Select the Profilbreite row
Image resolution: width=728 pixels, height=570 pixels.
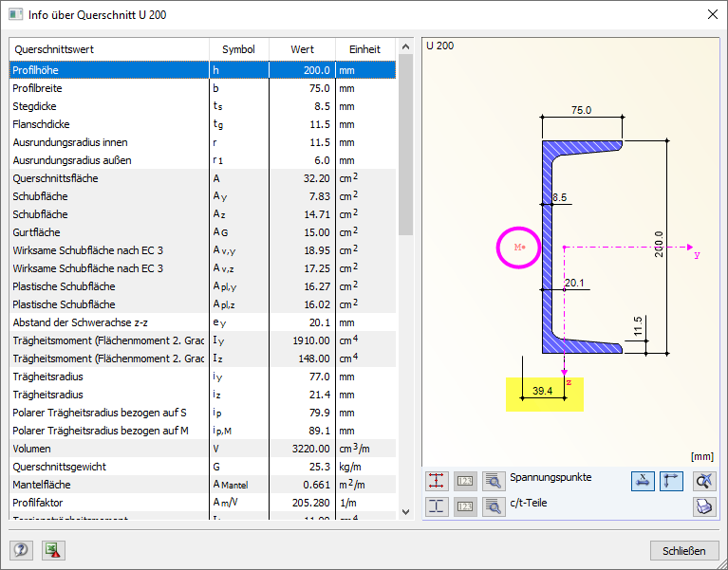[202, 88]
